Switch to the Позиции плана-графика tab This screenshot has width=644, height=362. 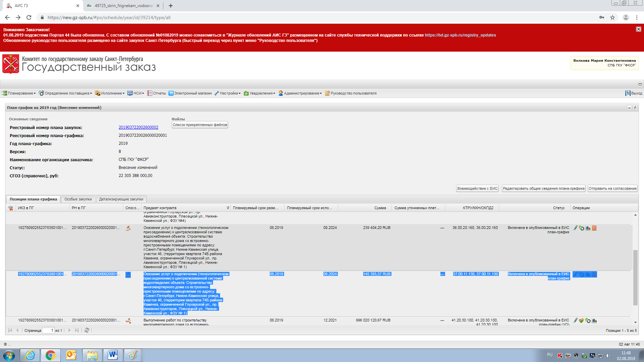pos(33,199)
